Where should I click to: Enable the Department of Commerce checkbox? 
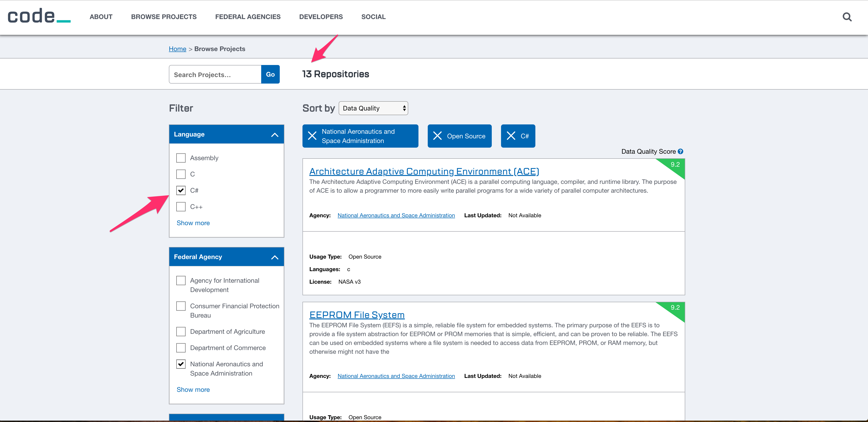click(x=181, y=348)
